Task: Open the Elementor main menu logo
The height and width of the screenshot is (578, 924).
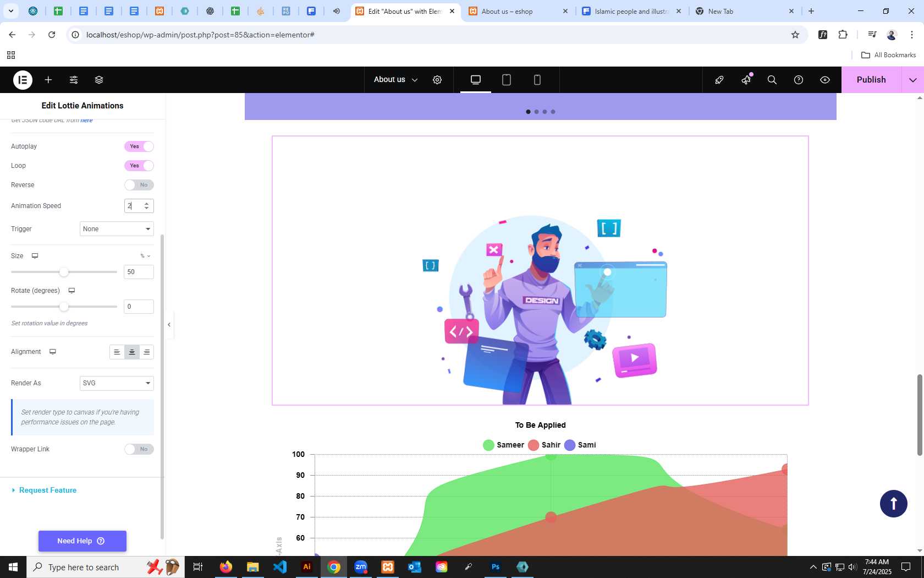Action: [23, 80]
